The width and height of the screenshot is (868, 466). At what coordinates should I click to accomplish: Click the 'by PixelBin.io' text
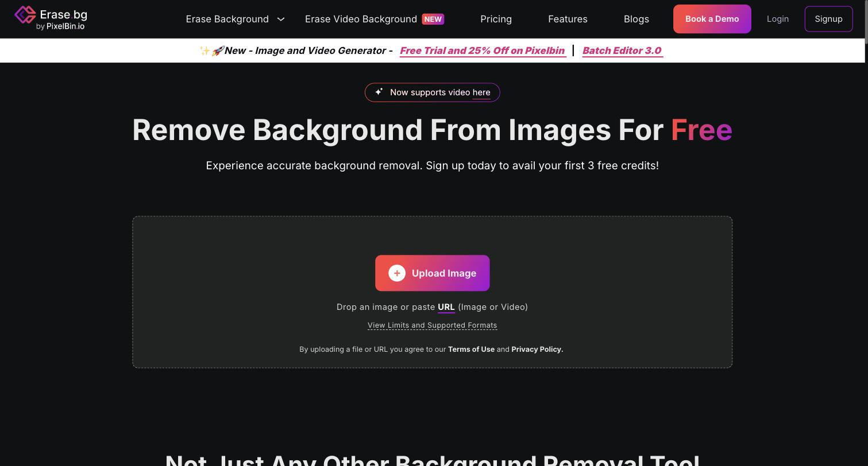coord(60,26)
